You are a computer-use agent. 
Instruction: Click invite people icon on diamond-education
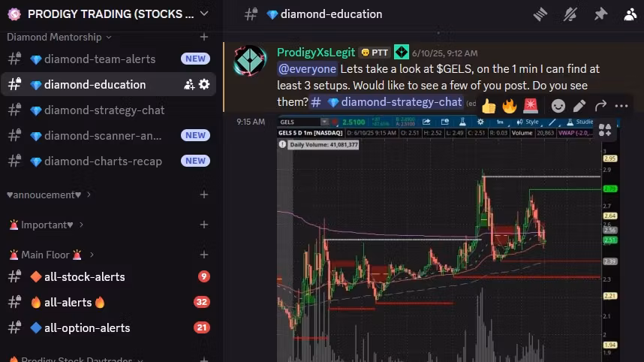click(x=189, y=85)
